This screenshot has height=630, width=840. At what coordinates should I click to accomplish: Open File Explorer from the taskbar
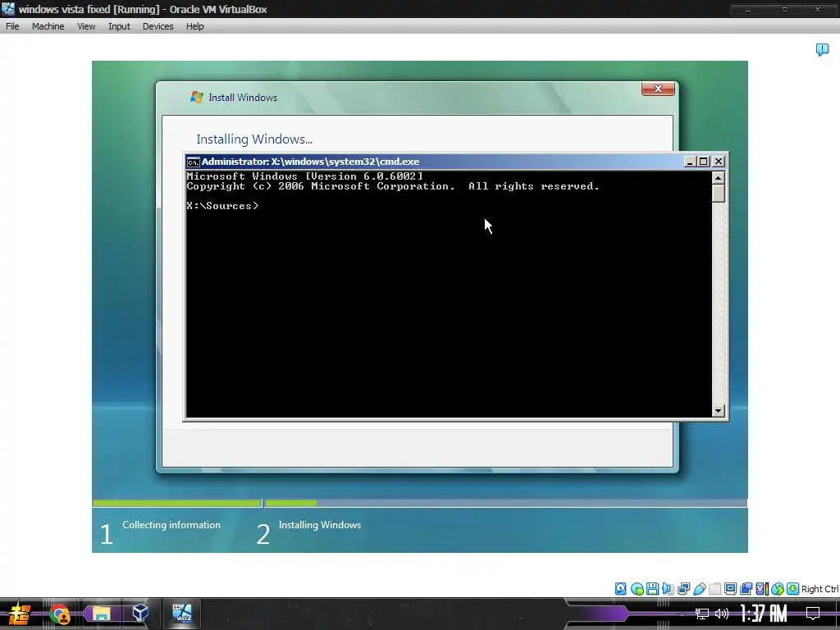tap(101, 614)
